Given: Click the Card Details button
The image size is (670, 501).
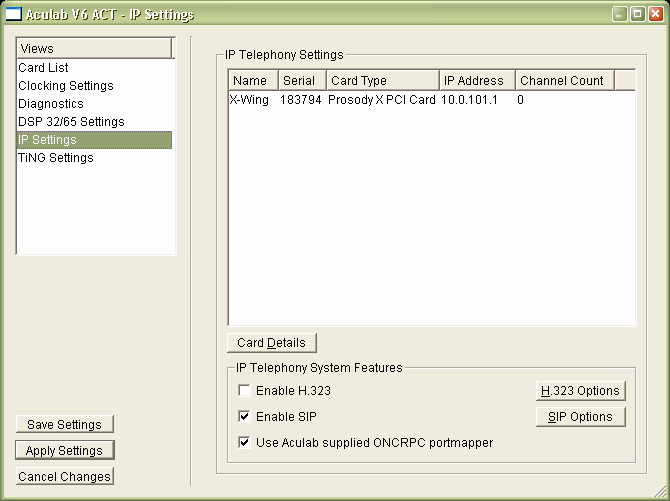Looking at the screenshot, I should pyautogui.click(x=272, y=343).
